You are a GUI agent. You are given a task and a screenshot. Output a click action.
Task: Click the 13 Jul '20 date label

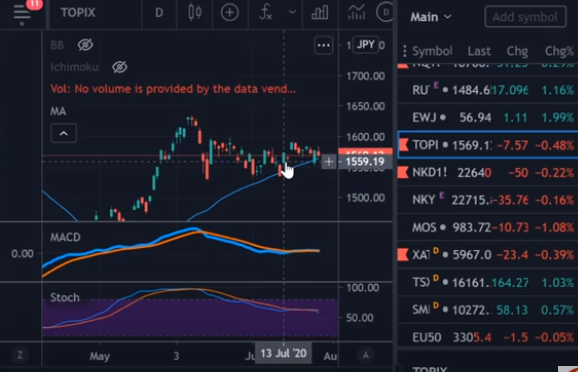pos(283,353)
